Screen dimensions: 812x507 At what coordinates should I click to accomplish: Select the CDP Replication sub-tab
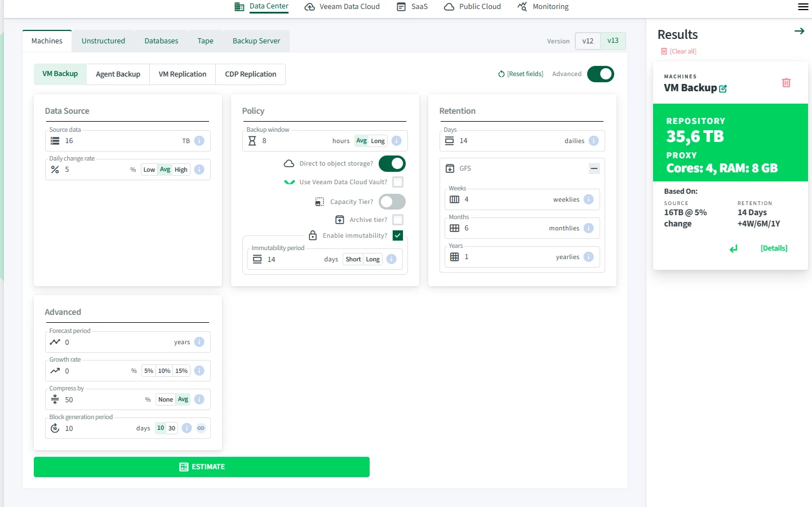(x=251, y=74)
